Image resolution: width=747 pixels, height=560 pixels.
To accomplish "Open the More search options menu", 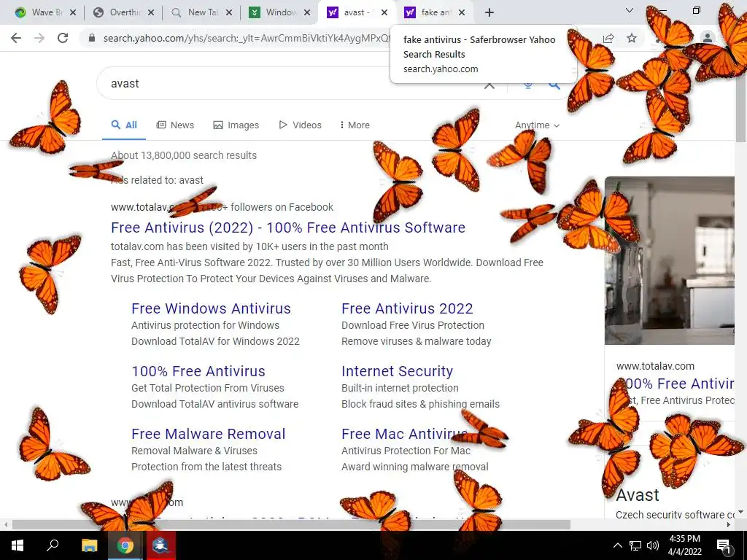I will point(355,125).
